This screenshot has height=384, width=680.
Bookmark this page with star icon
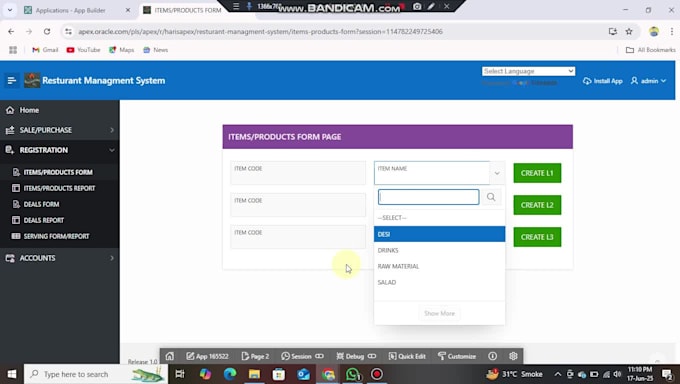pyautogui.click(x=629, y=32)
